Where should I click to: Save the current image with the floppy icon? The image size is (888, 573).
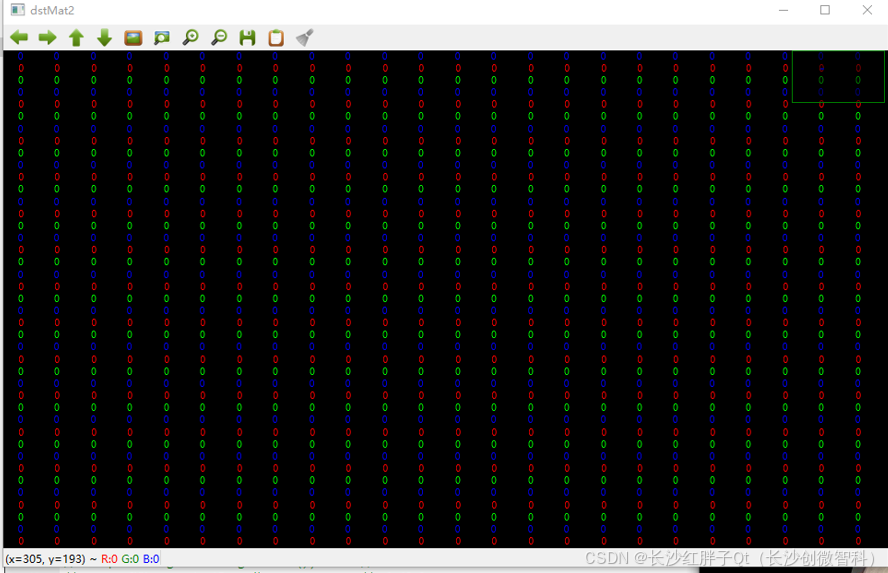(247, 38)
